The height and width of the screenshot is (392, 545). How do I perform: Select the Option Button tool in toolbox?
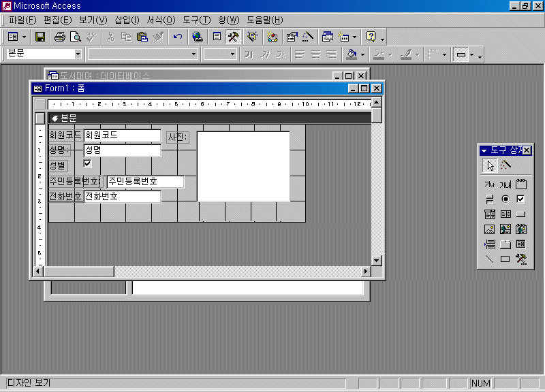(x=505, y=199)
